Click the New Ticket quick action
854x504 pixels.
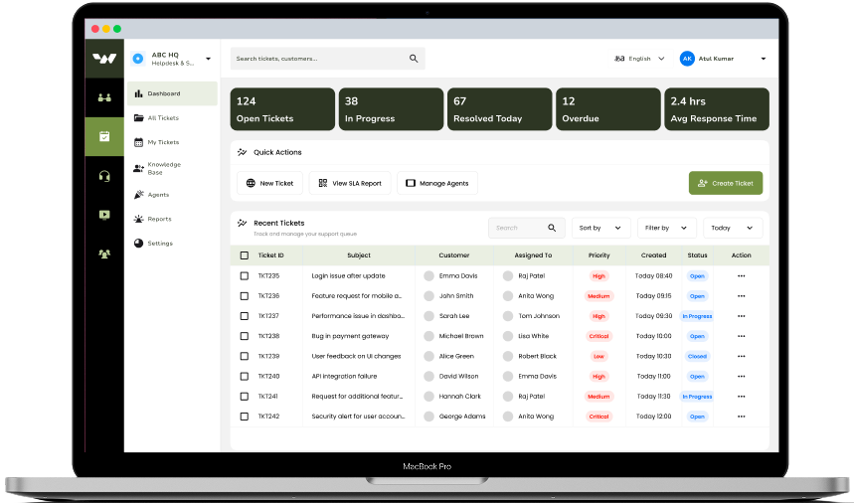[270, 183]
